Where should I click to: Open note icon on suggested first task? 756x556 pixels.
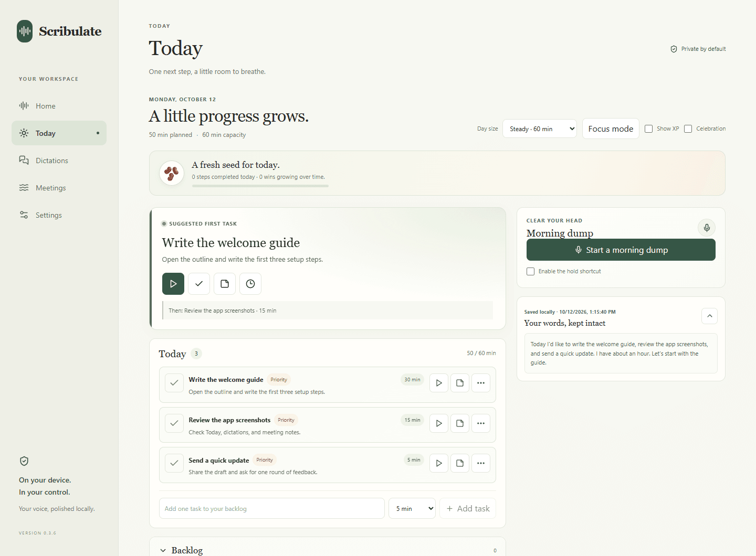click(x=225, y=284)
